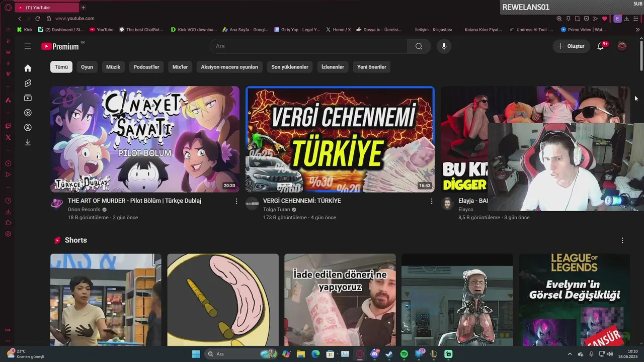Open the İade edilen döner Short

[x=340, y=300]
